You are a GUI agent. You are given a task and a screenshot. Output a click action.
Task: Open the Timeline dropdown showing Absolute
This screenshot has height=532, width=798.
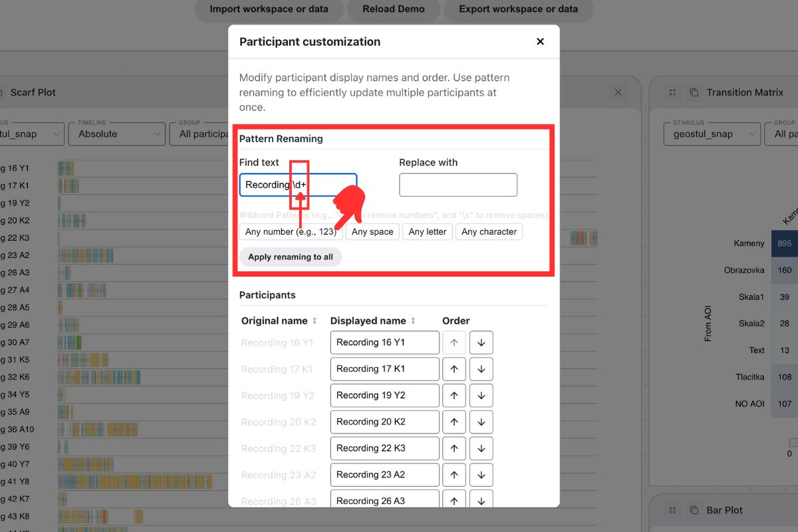point(116,134)
